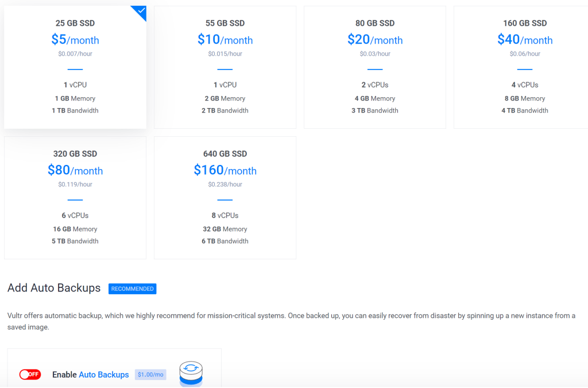Screen dimensions: 588x388
Task: Click the 4 TB Bandwidth spec
Action: [x=524, y=110]
